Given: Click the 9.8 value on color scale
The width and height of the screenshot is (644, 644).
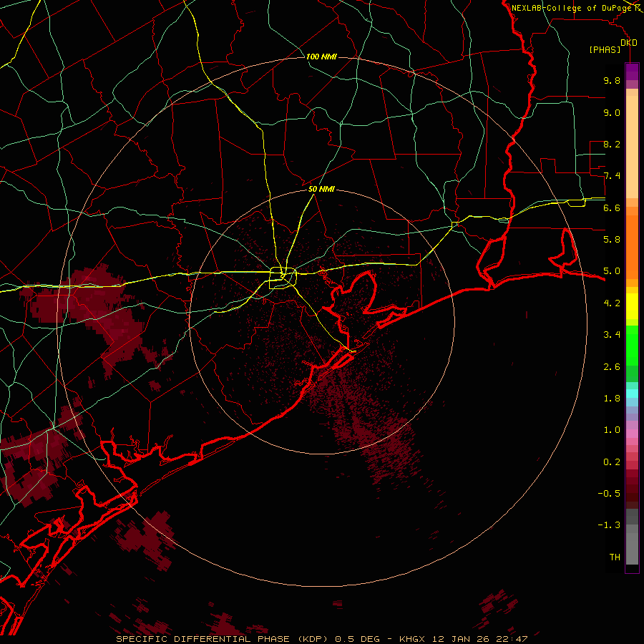Looking at the screenshot, I should (612, 81).
